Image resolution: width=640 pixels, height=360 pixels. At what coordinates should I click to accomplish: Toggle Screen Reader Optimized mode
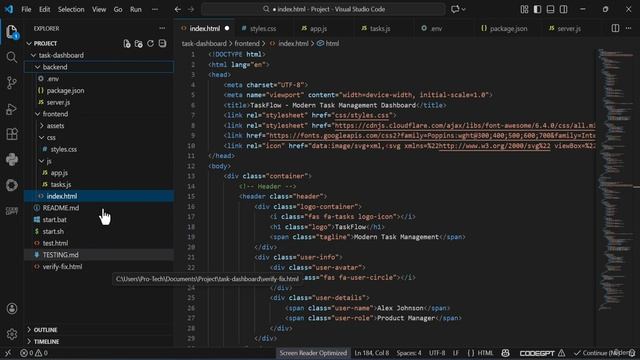pyautogui.click(x=313, y=353)
